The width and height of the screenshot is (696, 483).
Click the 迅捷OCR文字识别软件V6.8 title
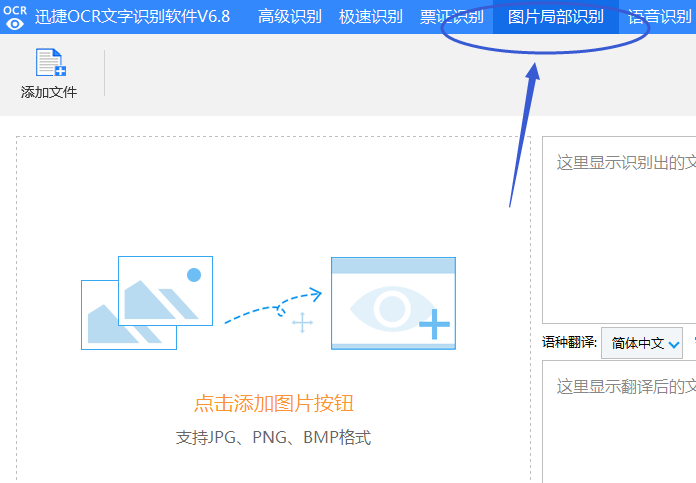(x=132, y=17)
